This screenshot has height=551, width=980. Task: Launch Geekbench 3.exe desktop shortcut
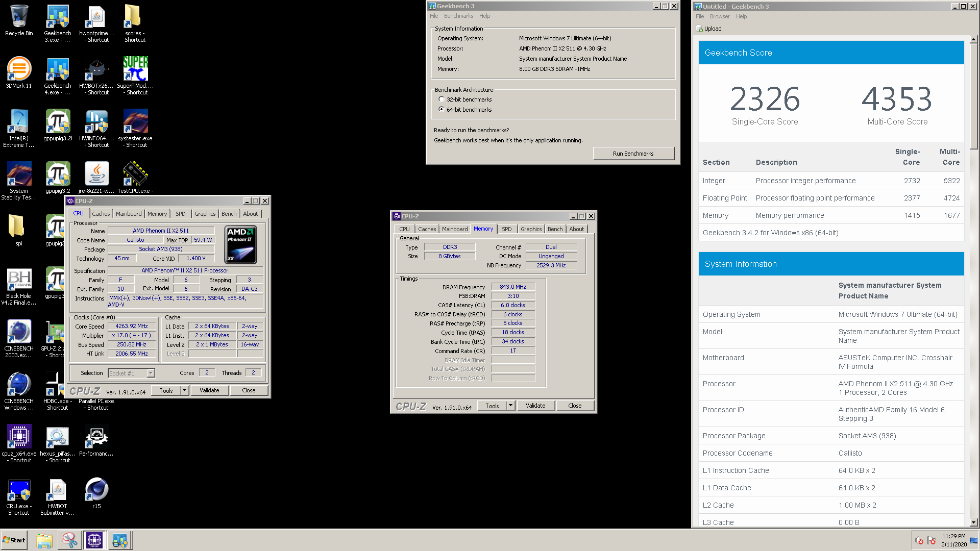coord(58,23)
